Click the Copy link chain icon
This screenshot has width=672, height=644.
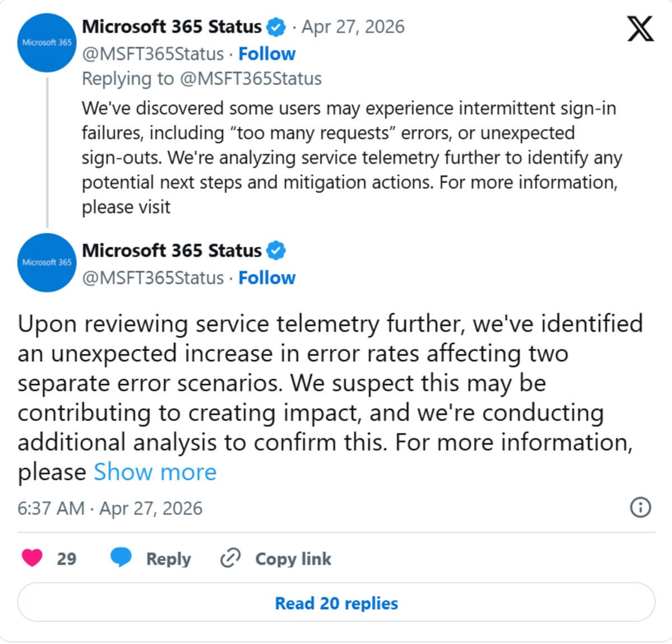[x=230, y=558]
